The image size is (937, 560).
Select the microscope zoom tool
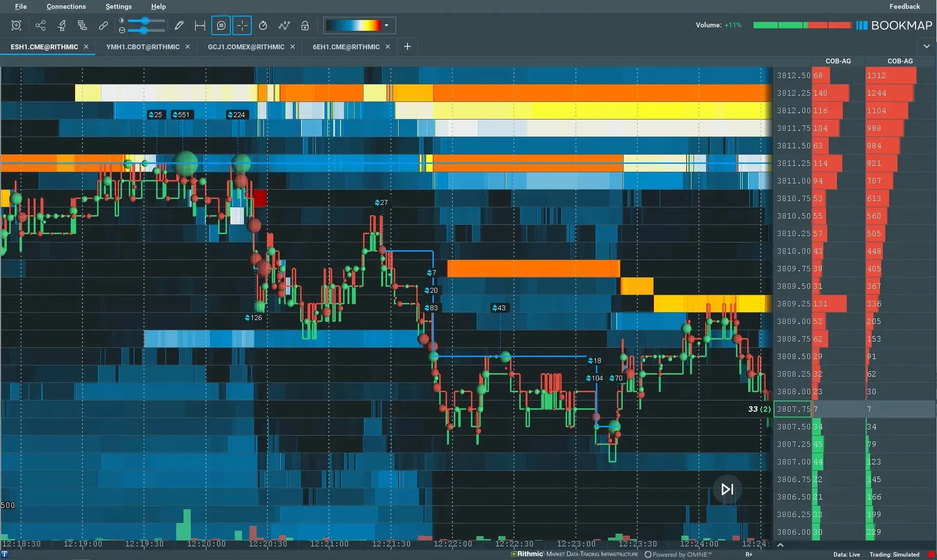click(61, 25)
